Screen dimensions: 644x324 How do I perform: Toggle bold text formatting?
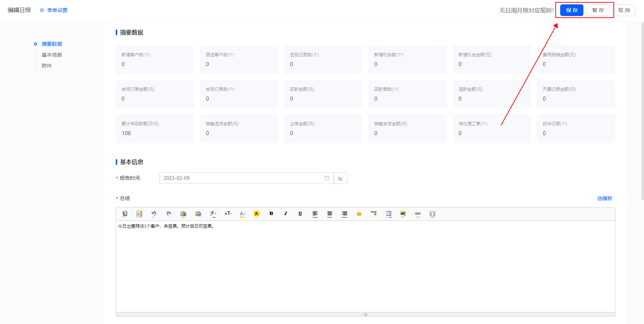271,214
